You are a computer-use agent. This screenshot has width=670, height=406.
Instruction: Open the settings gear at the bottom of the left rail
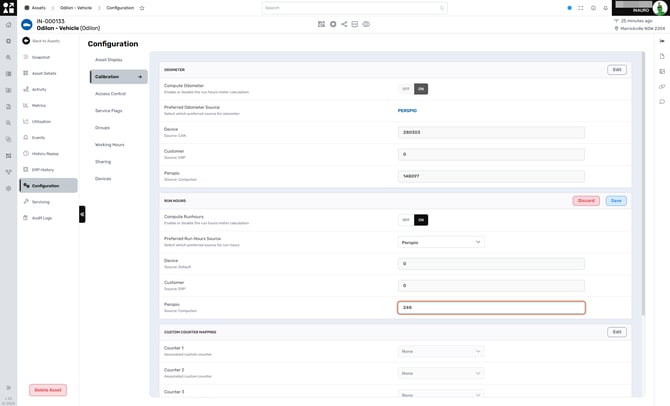tap(8, 188)
